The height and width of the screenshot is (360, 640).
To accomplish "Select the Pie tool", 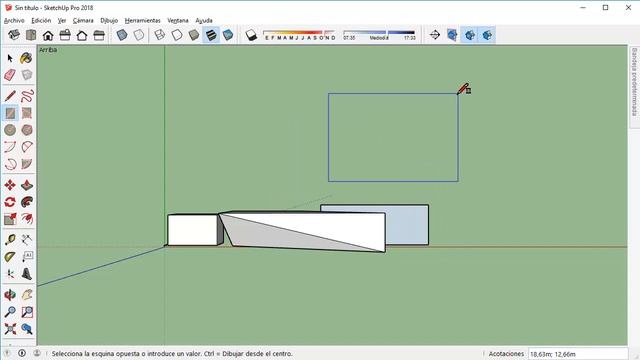I will 27,164.
